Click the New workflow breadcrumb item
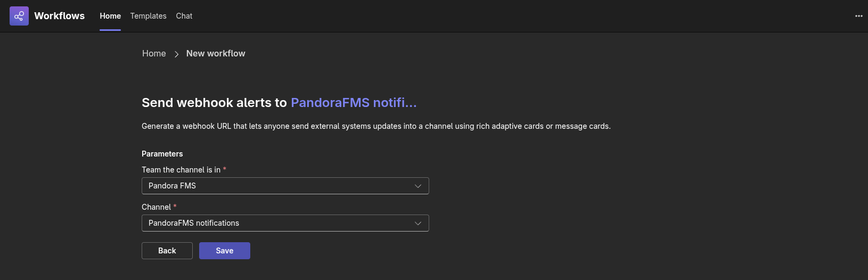868x280 pixels. [x=216, y=53]
